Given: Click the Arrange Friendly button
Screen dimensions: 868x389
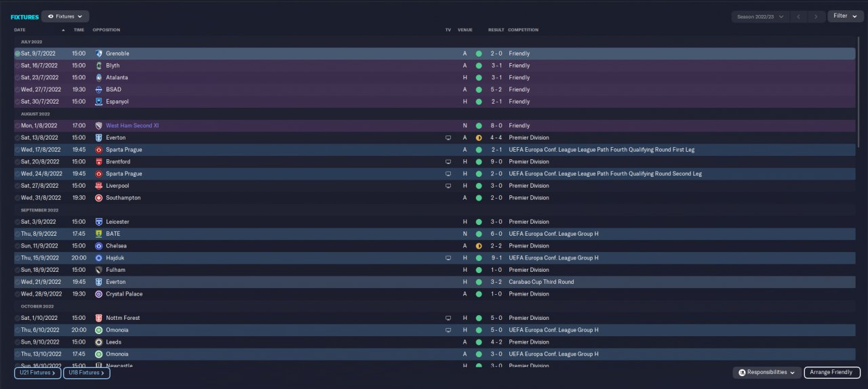Looking at the screenshot, I should [832, 373].
